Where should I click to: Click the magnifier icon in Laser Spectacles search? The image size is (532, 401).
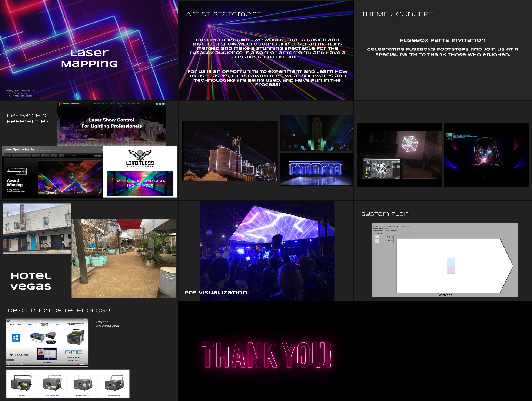73,156
